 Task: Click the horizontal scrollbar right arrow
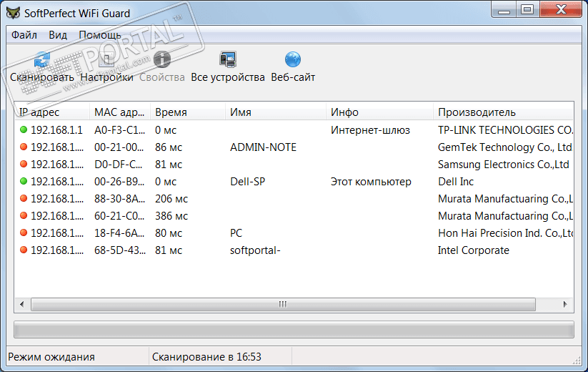point(565,305)
